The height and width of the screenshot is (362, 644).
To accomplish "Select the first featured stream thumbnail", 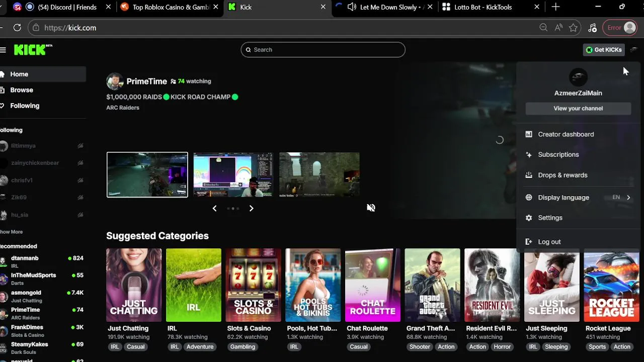I will click(x=147, y=174).
